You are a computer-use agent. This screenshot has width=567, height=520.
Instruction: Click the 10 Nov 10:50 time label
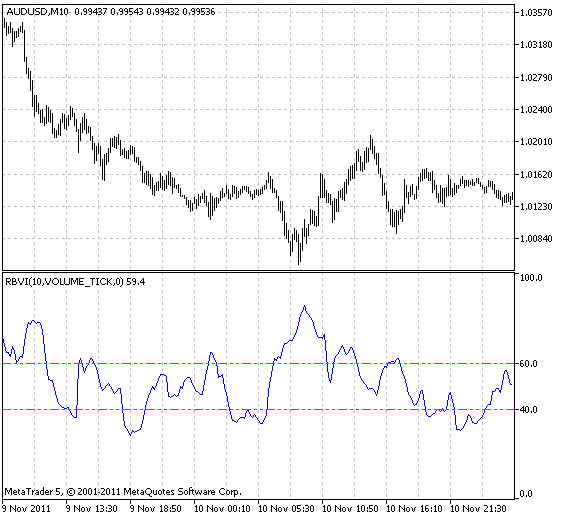pyautogui.click(x=350, y=508)
